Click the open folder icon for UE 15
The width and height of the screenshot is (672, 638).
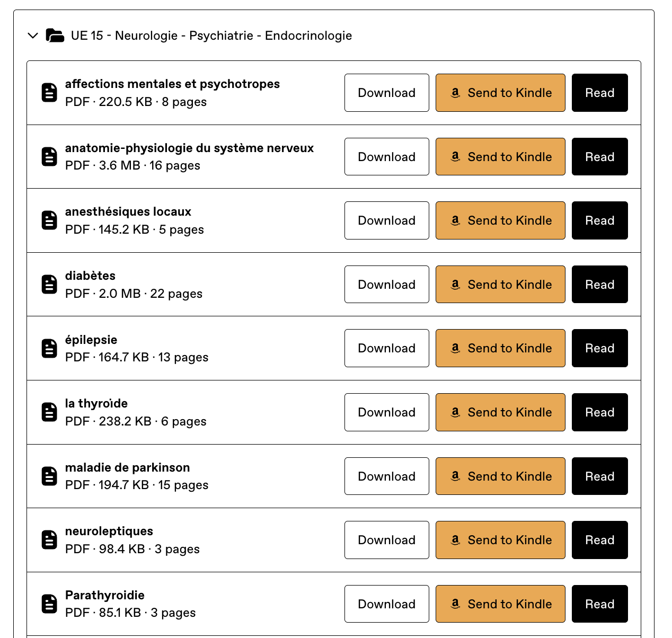point(55,36)
